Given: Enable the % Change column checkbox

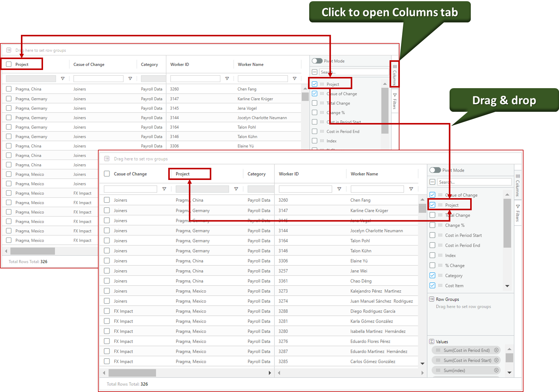Looking at the screenshot, I should [432, 266].
